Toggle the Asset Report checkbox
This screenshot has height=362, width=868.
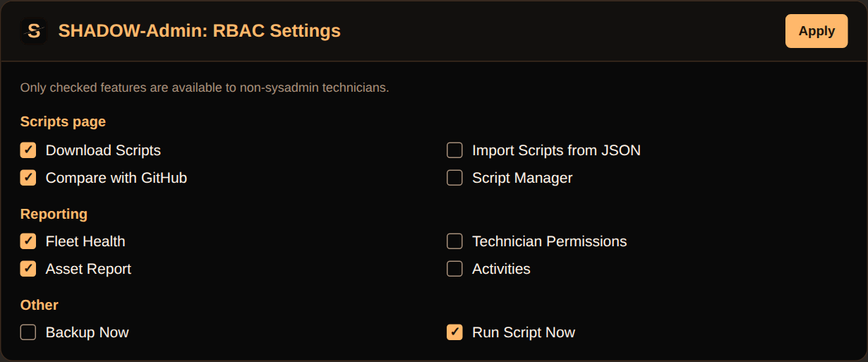pos(28,269)
